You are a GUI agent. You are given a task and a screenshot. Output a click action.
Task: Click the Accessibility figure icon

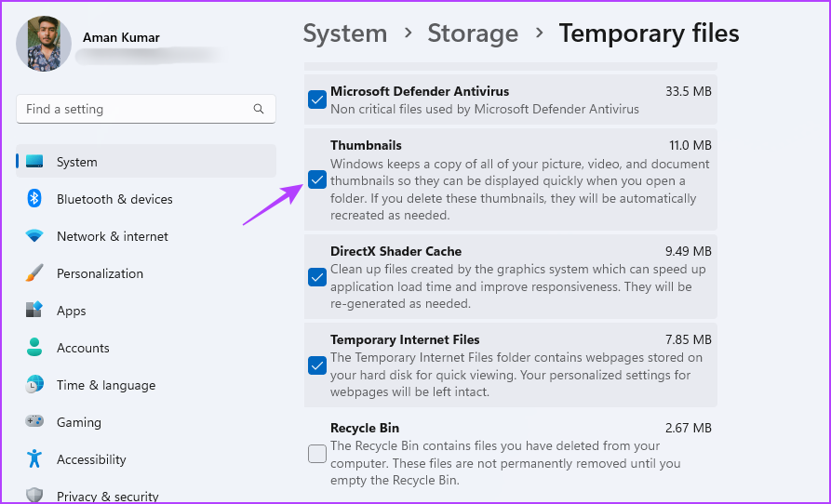pos(34,458)
